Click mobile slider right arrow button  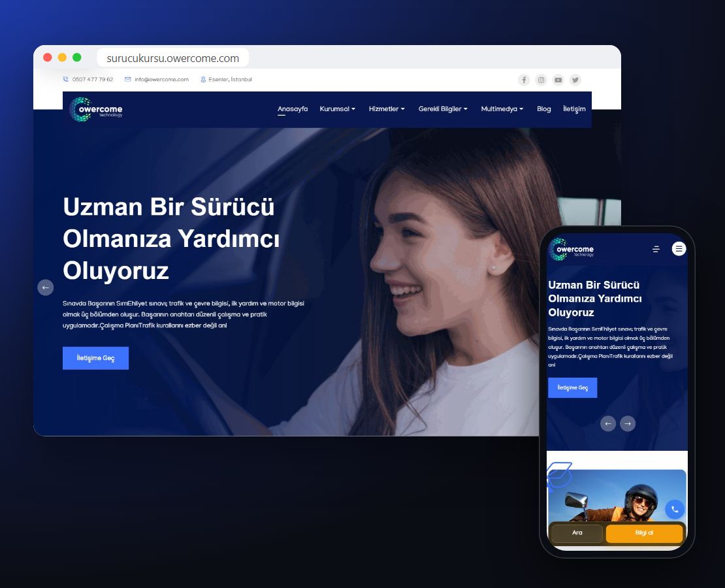point(628,424)
